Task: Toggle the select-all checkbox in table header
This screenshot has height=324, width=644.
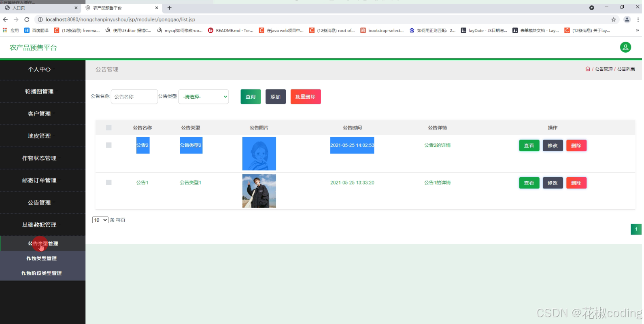Action: click(108, 127)
